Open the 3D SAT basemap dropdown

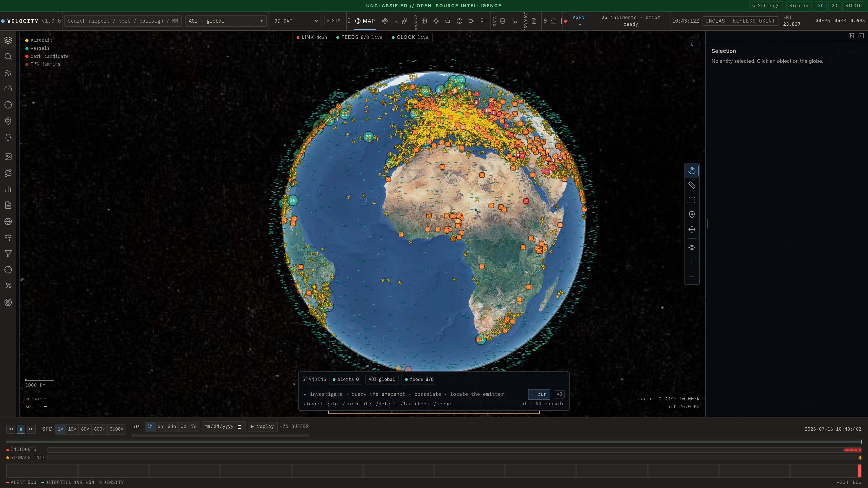[295, 21]
